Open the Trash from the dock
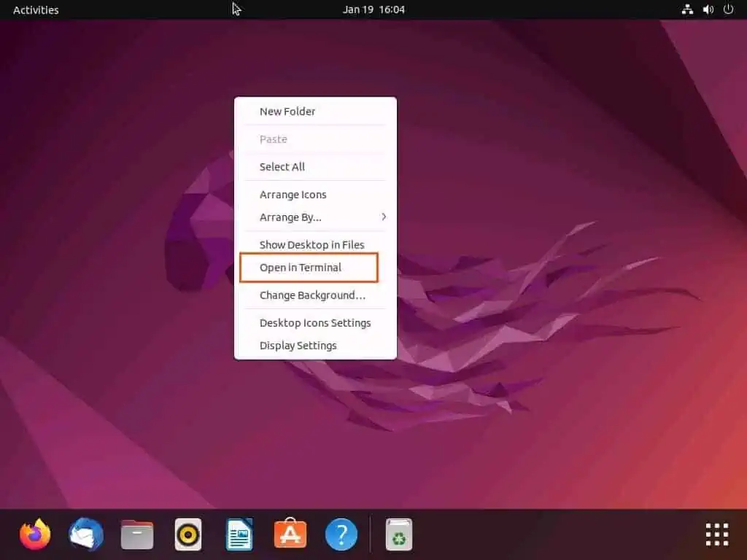The width and height of the screenshot is (747, 560). click(398, 534)
